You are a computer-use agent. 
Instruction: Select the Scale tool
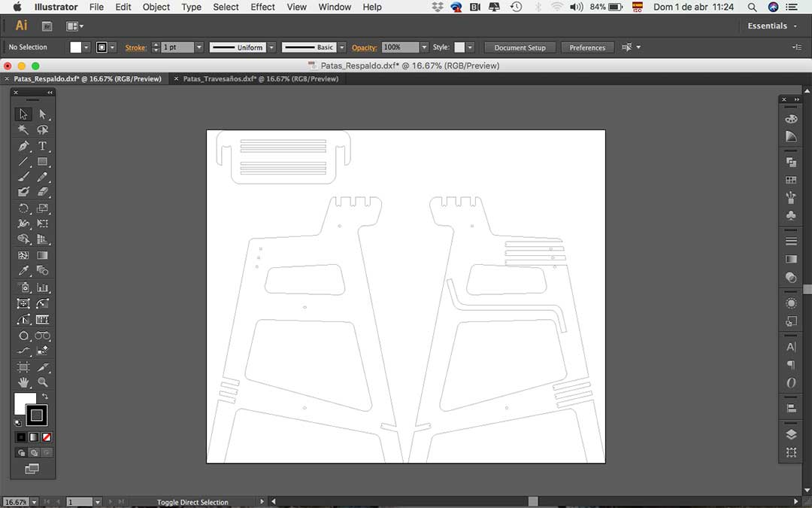(x=42, y=208)
